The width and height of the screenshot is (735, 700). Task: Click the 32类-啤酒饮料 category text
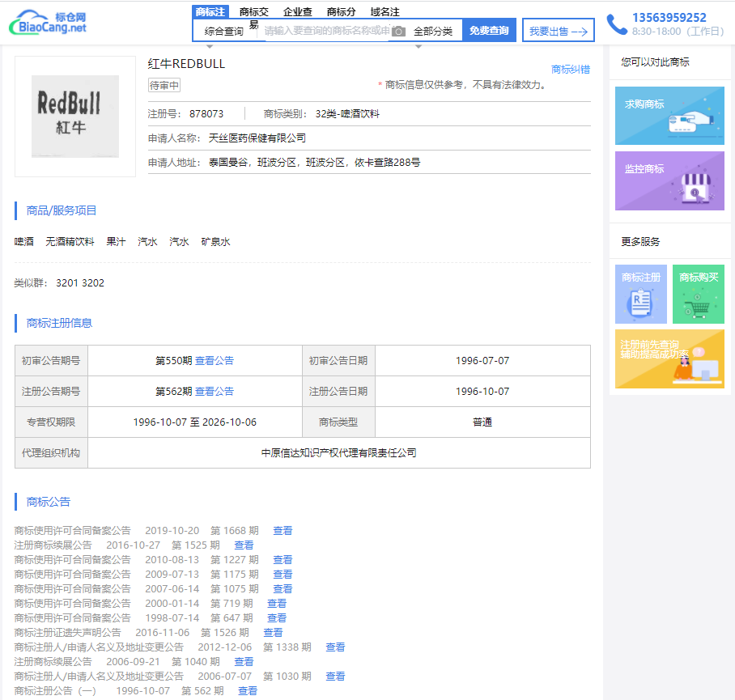coord(347,114)
